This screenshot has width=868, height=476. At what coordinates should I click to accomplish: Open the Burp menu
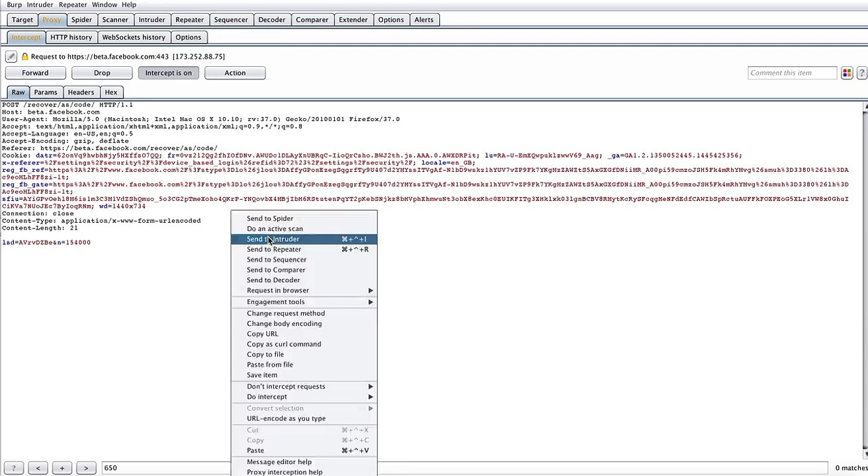(x=14, y=5)
